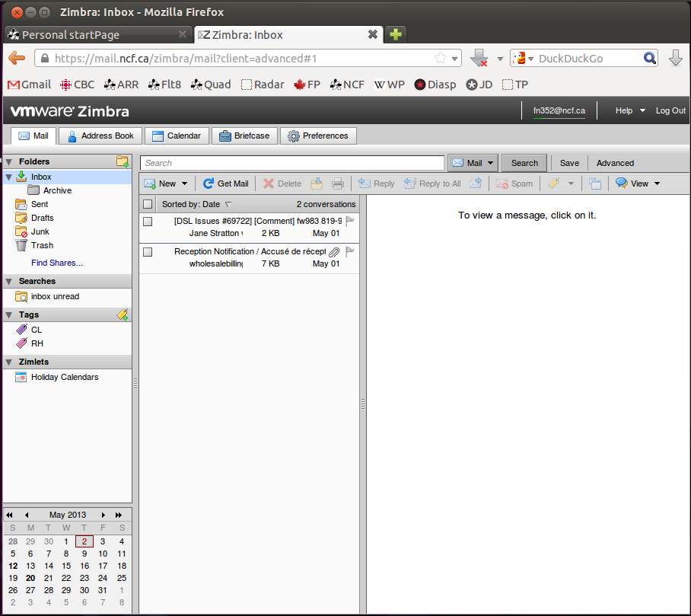Screen dimensions: 691x616
Task: Open the View dropdown menu
Action: point(638,184)
